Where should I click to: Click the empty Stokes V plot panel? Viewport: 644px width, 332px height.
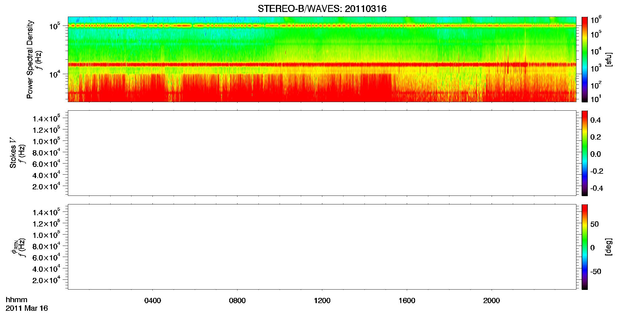322,153
